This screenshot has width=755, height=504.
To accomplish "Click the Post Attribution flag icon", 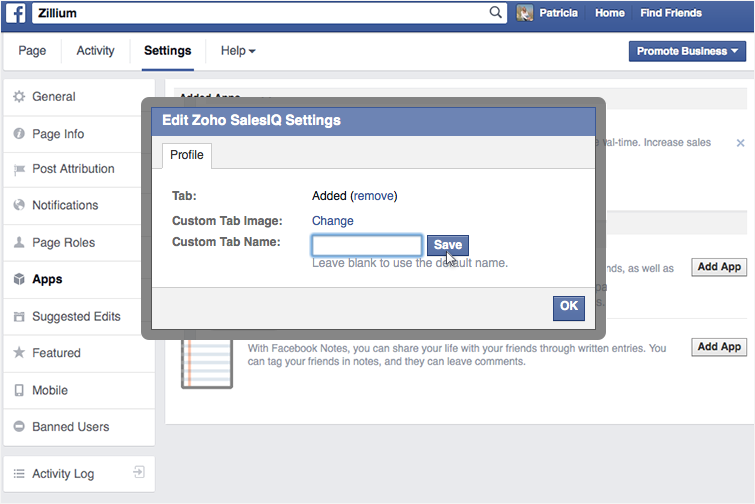I will [x=19, y=169].
